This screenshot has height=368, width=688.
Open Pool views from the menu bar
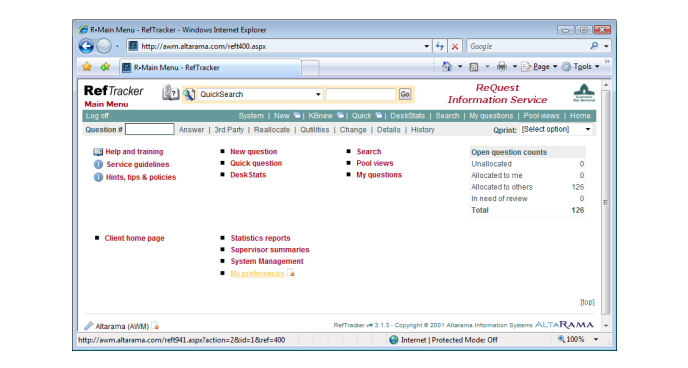coord(541,116)
